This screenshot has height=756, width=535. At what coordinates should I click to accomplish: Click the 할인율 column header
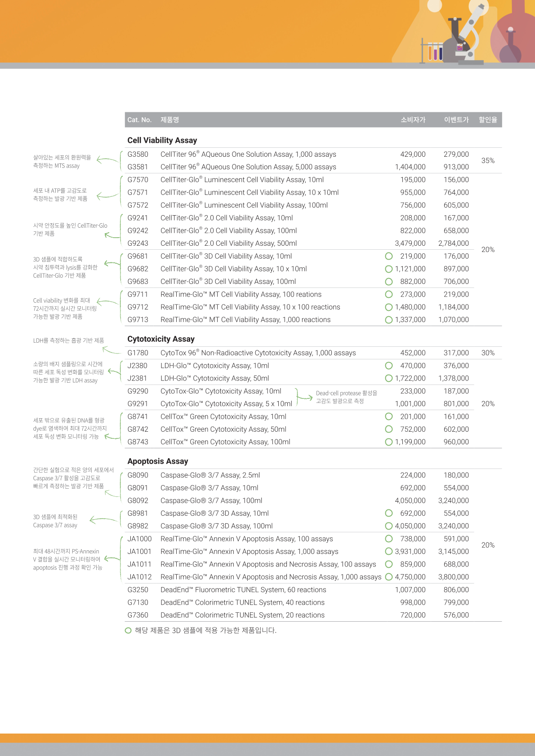488,120
